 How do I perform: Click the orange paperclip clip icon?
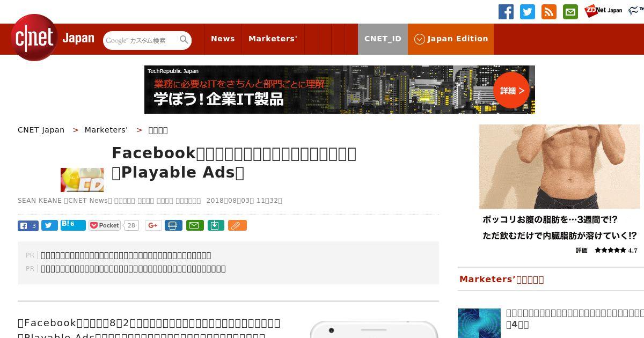coord(237,225)
